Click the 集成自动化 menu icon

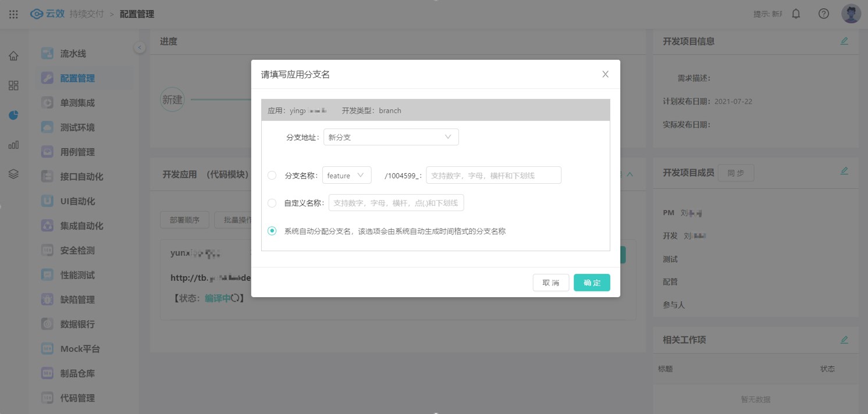point(47,226)
